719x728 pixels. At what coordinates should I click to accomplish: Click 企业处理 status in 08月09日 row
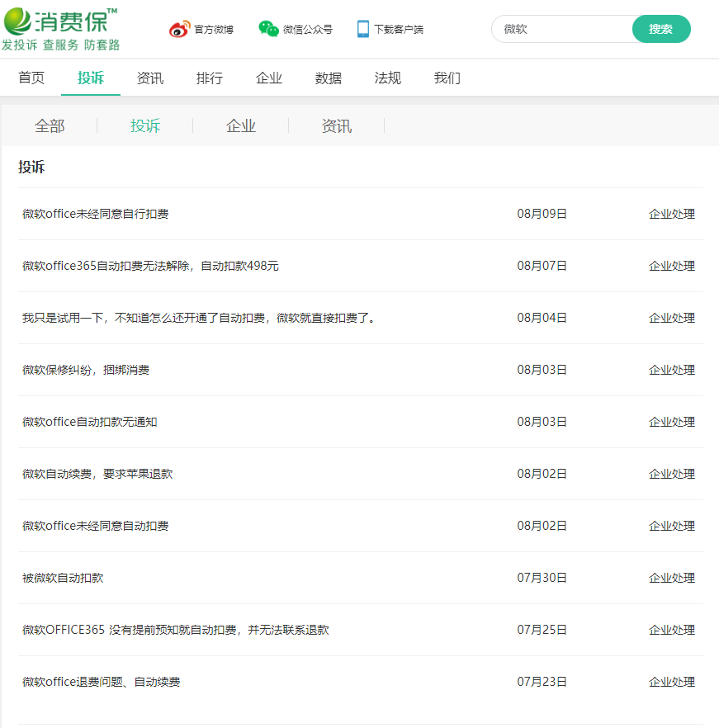(x=672, y=214)
